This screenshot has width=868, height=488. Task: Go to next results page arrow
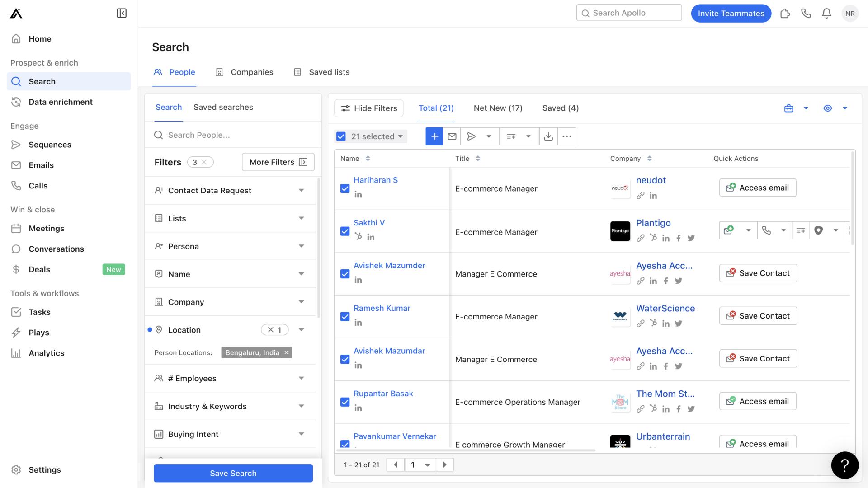coord(445,465)
